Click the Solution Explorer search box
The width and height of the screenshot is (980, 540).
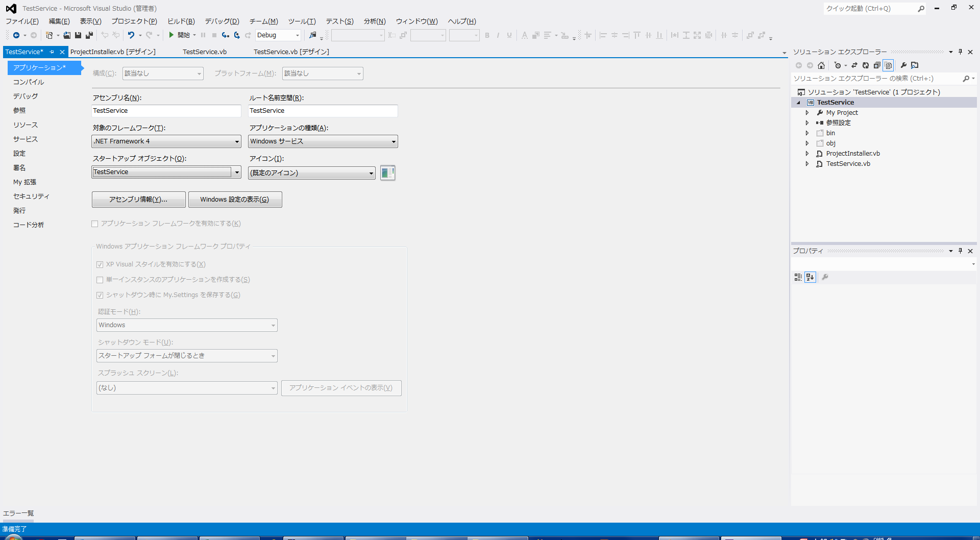point(876,79)
